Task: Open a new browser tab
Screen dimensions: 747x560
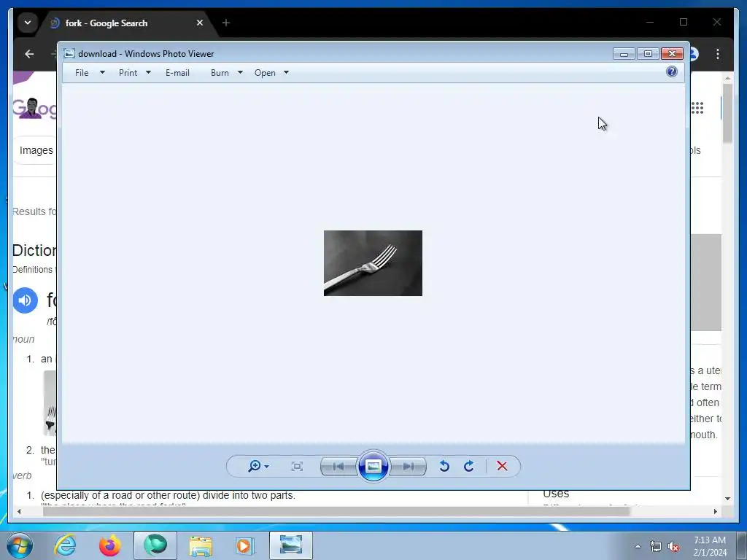Action: (226, 23)
